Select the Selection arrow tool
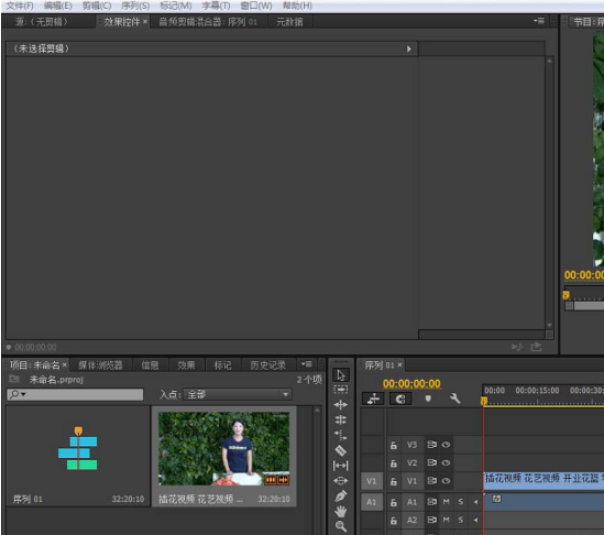Image resolution: width=604 pixels, height=535 pixels. [x=340, y=375]
